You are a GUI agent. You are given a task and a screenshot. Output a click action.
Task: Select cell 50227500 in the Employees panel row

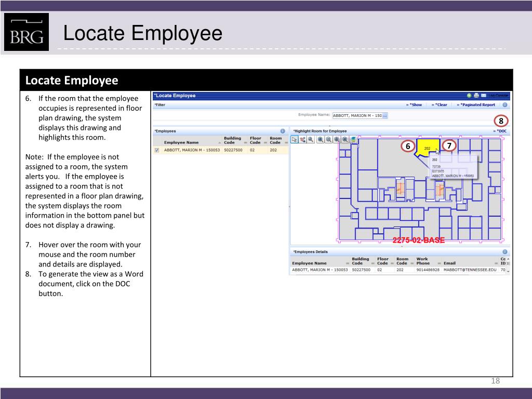tap(233, 150)
